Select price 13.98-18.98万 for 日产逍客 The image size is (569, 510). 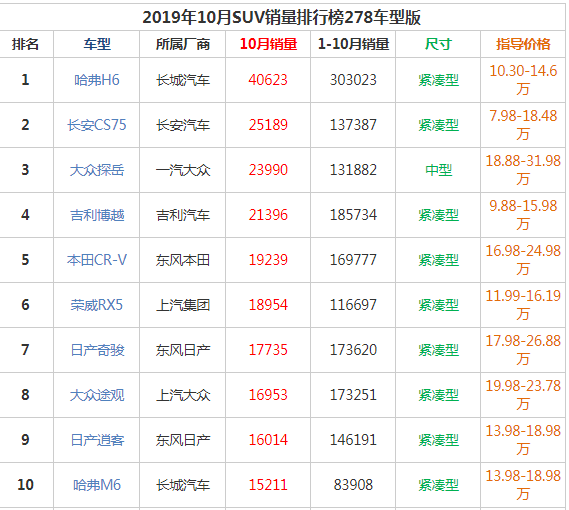(x=523, y=440)
